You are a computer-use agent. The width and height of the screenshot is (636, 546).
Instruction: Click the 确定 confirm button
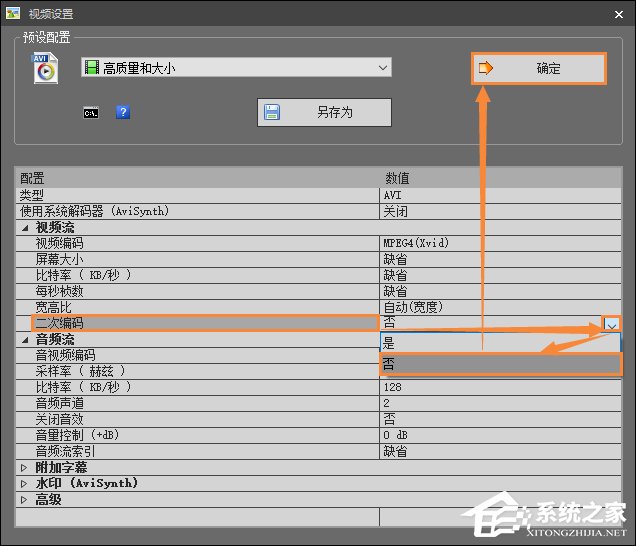coord(539,68)
